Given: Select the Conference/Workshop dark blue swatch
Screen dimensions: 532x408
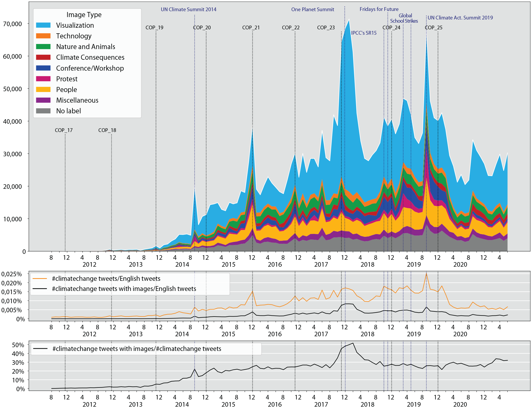Looking at the screenshot, I should [x=43, y=68].
